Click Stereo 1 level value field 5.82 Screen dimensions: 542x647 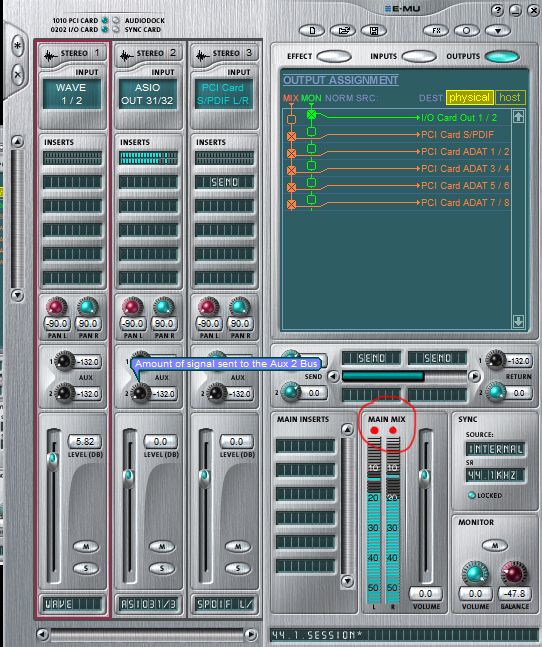coord(85,442)
